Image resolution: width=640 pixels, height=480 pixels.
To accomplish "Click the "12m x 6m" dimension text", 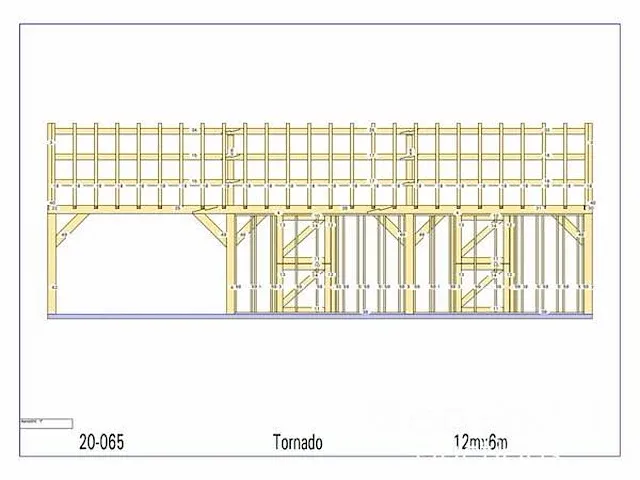I will pyautogui.click(x=480, y=442).
